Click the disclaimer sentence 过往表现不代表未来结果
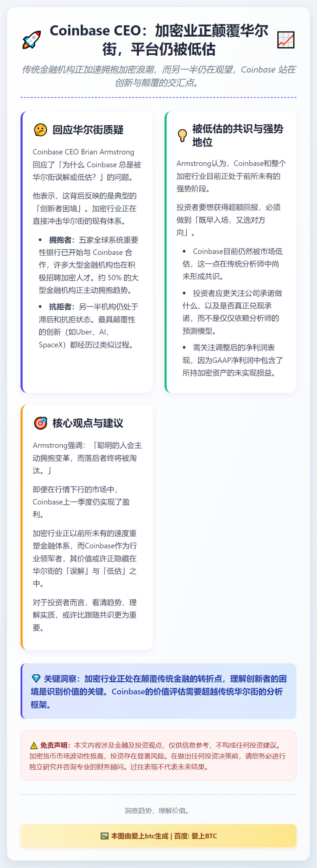 [169, 767]
